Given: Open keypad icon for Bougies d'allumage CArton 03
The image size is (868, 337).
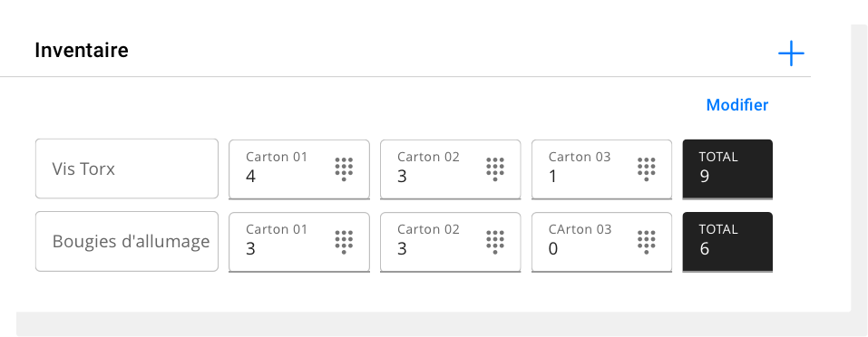Looking at the screenshot, I should click(x=646, y=242).
